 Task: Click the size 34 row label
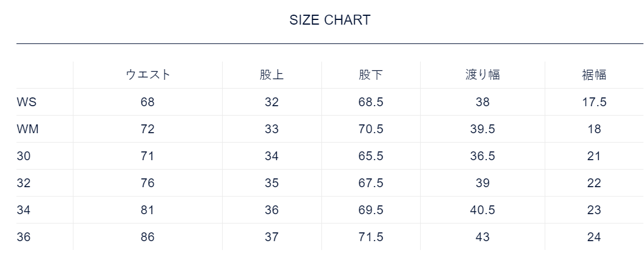24,210
